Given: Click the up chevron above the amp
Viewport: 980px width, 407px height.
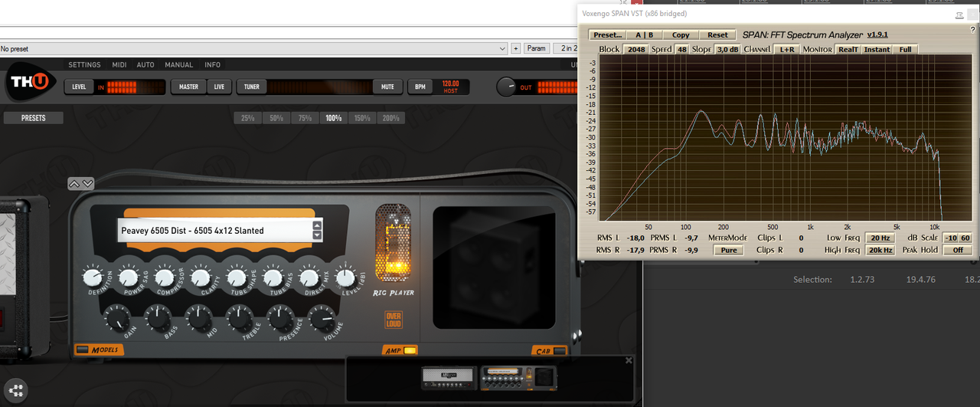Looking at the screenshot, I should [x=75, y=184].
